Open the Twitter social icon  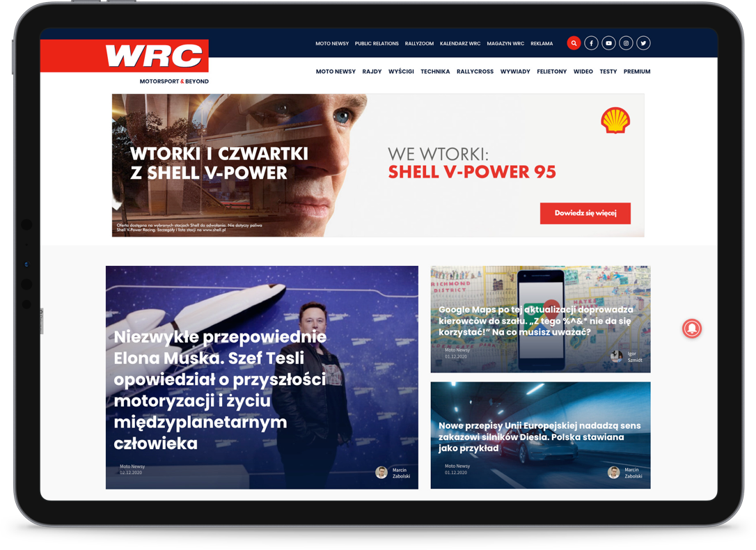644,43
